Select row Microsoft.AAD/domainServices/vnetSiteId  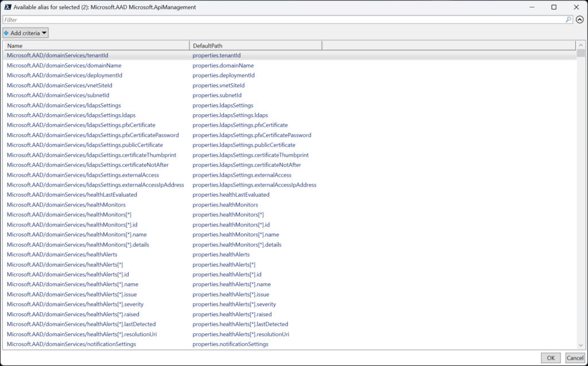(290, 85)
